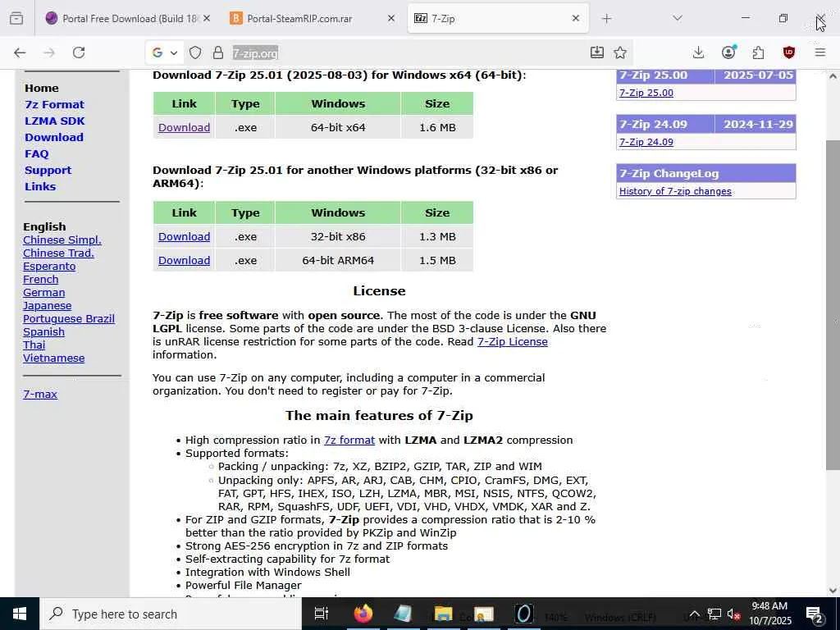Open the uBlock Origin extension icon
This screenshot has width=840, height=630.
(x=788, y=52)
